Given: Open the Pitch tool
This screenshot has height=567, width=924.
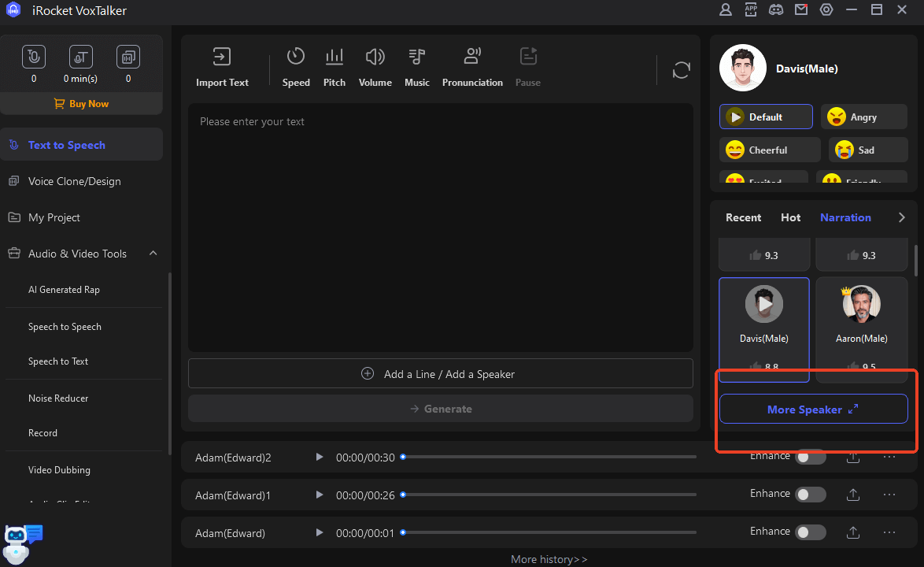Looking at the screenshot, I should point(334,67).
